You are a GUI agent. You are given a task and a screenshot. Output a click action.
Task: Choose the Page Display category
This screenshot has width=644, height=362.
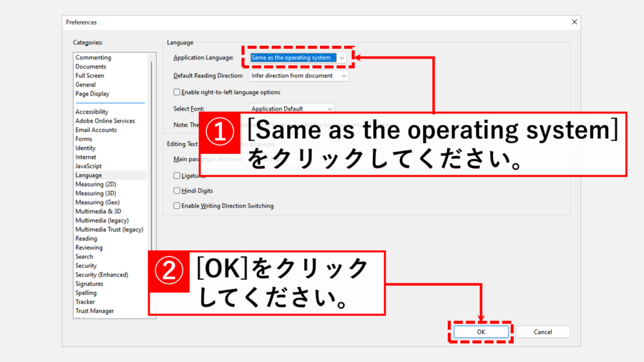click(x=92, y=94)
